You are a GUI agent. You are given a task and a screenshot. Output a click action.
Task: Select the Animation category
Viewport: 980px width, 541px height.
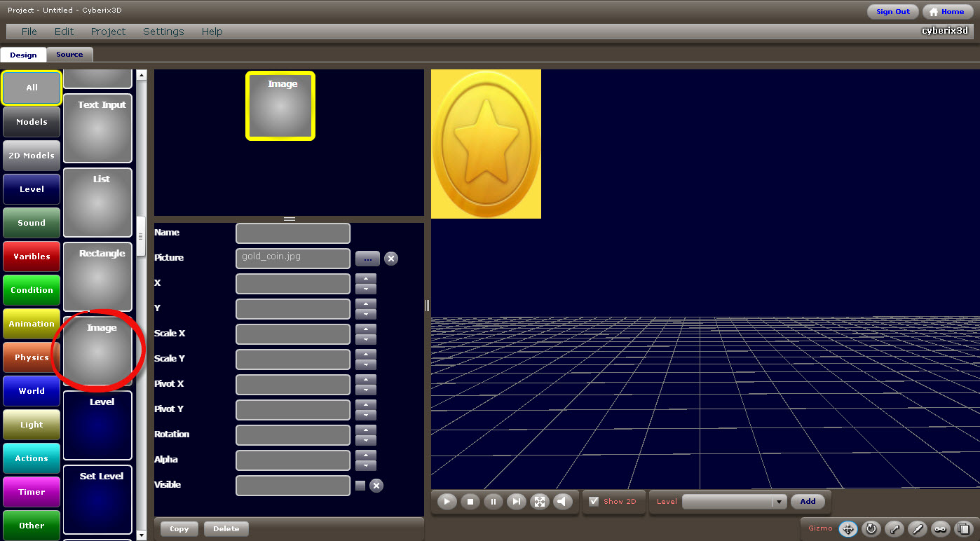coord(32,324)
